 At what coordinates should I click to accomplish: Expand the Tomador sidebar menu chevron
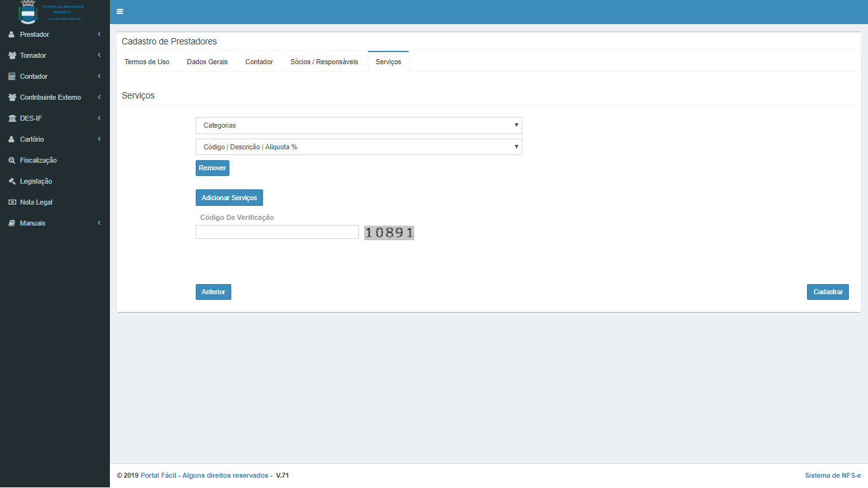99,55
